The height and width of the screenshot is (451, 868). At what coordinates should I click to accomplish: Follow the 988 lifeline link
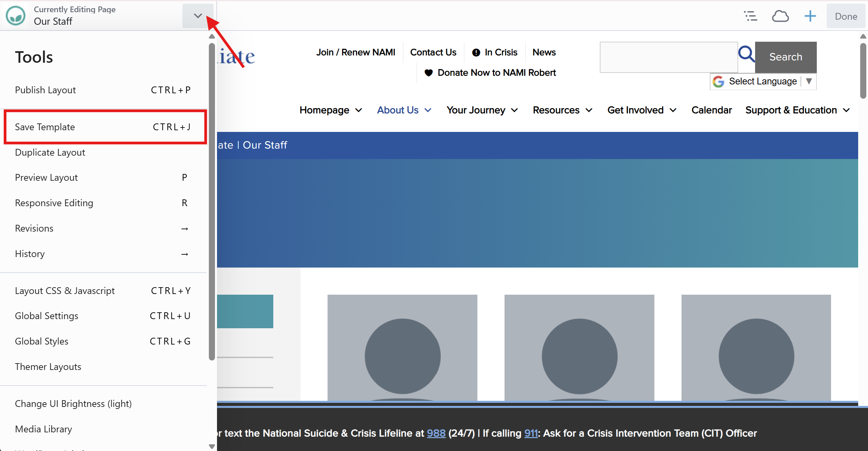tap(436, 433)
